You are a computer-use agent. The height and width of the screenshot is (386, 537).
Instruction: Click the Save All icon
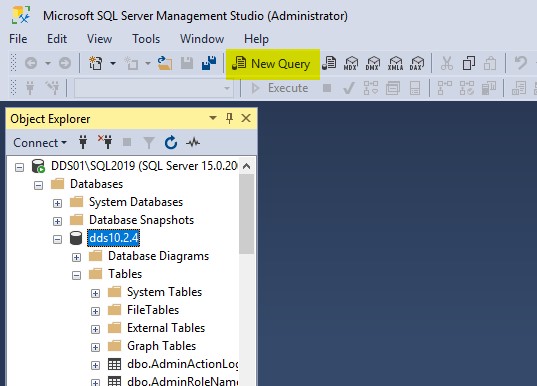click(209, 63)
